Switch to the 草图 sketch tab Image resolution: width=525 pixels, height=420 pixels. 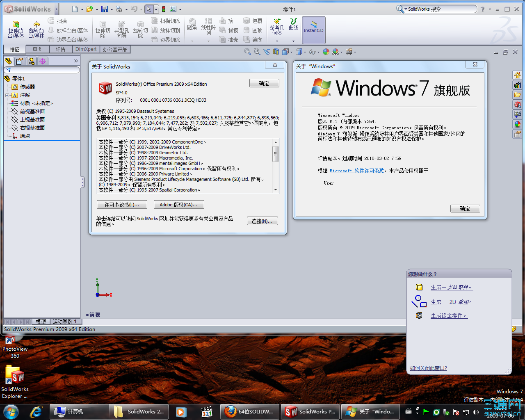[38, 49]
